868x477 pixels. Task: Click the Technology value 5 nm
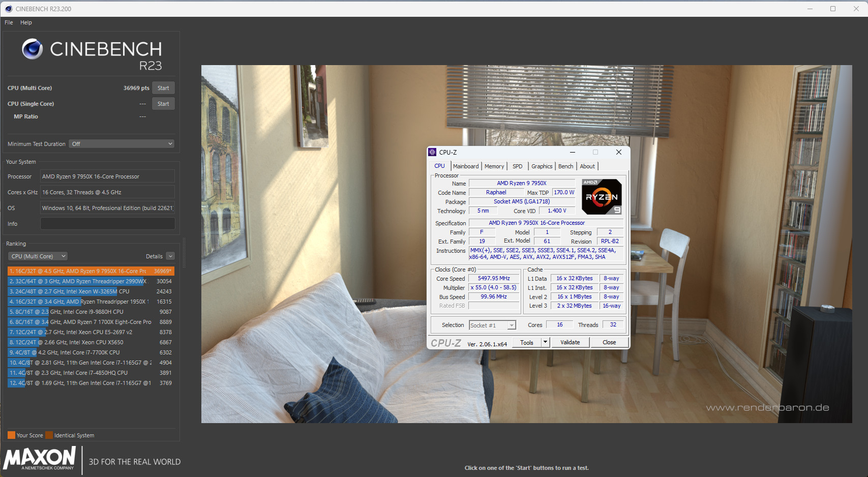[483, 211]
